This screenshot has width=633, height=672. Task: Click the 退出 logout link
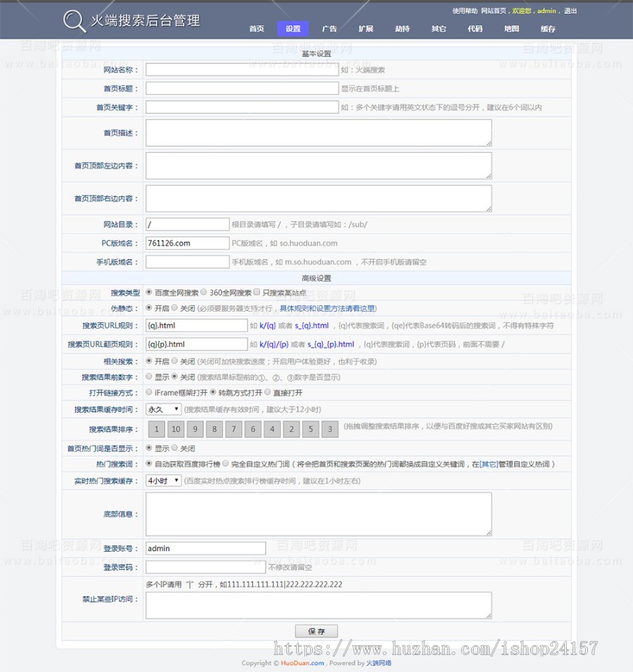tap(570, 11)
